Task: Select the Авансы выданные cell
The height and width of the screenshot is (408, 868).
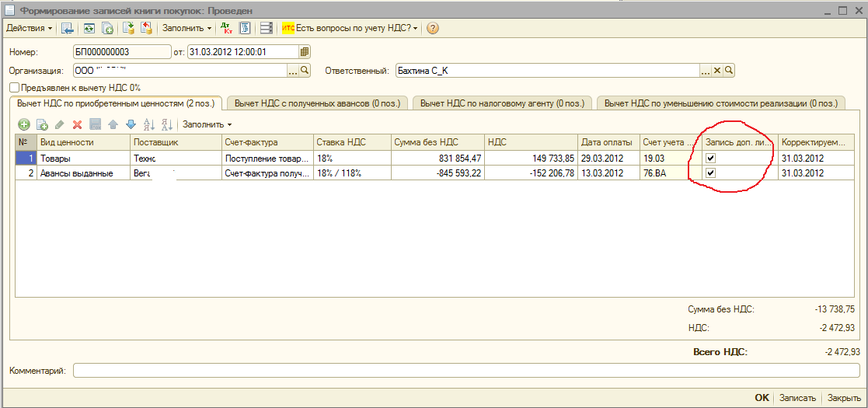Action: [x=83, y=173]
